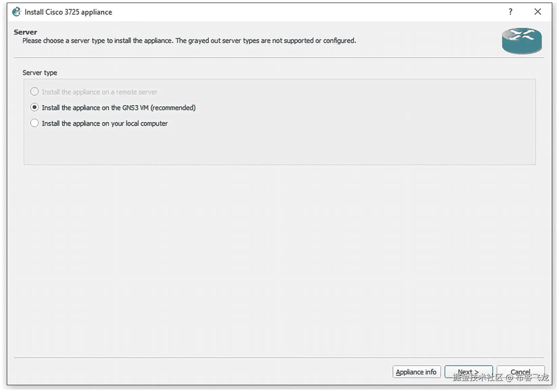The height and width of the screenshot is (392, 559).
Task: Open Appliance info
Action: (416, 372)
